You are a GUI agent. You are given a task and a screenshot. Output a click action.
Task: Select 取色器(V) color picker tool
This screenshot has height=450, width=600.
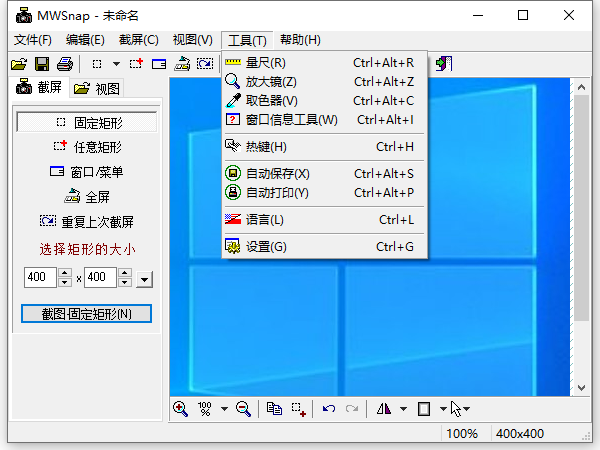point(324,101)
